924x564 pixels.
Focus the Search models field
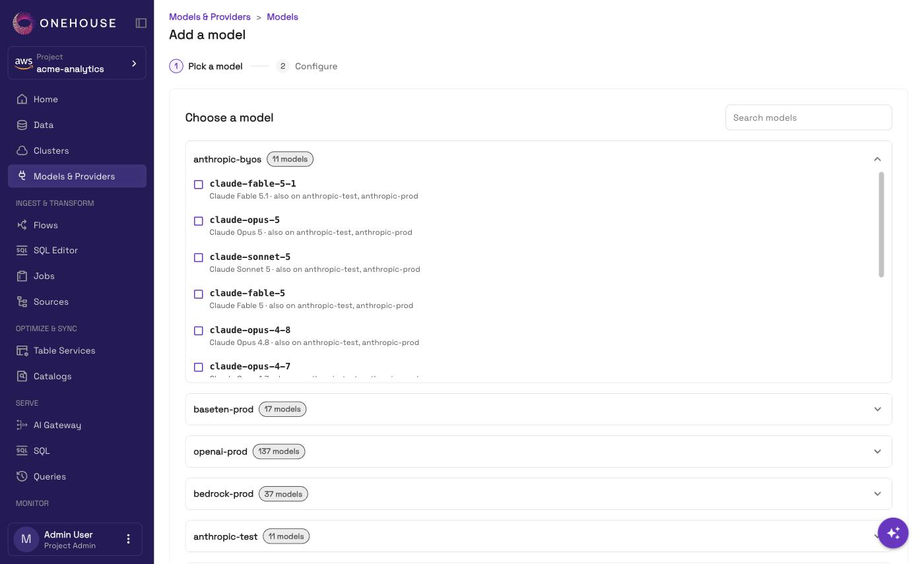(808, 117)
